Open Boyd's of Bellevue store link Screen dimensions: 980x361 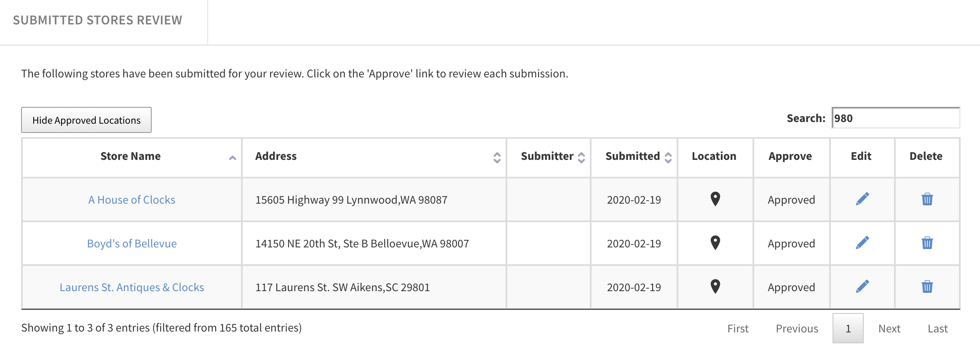tap(131, 244)
